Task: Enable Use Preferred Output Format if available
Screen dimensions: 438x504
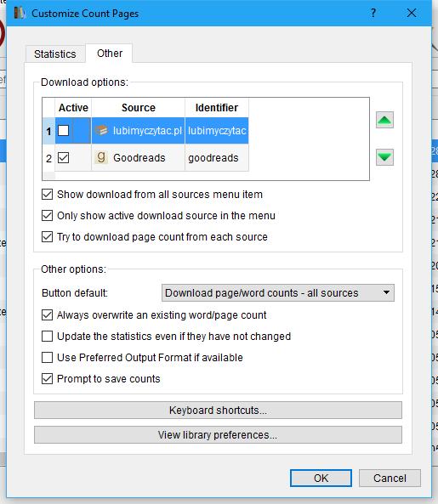Action: [x=48, y=358]
